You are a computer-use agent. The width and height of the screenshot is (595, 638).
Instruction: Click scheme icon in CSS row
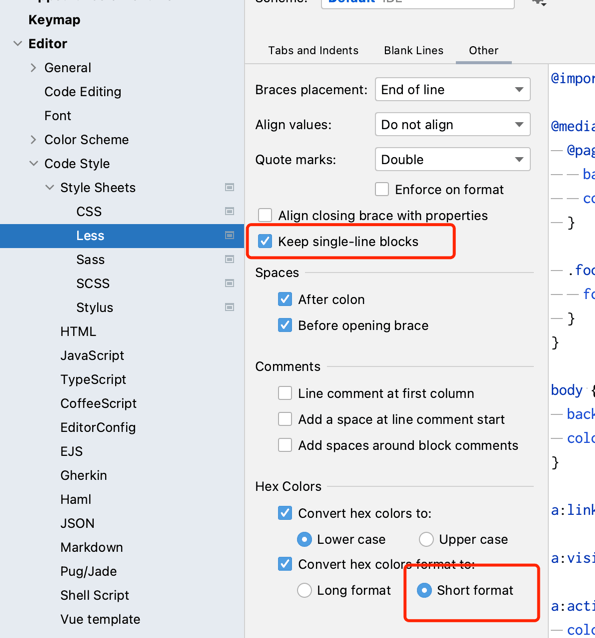pos(230,211)
